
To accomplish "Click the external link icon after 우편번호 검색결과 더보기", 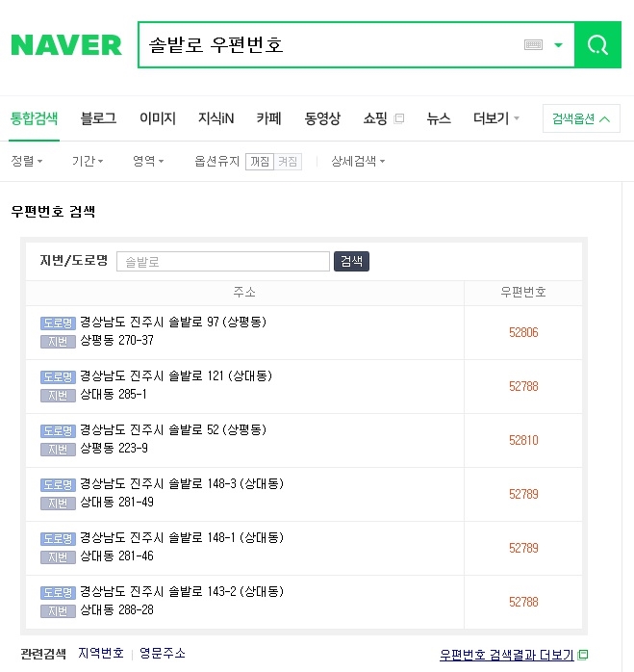I will (x=583, y=655).
